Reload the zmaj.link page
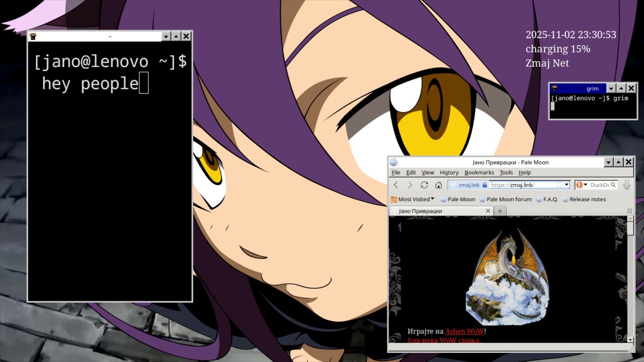 tap(424, 185)
